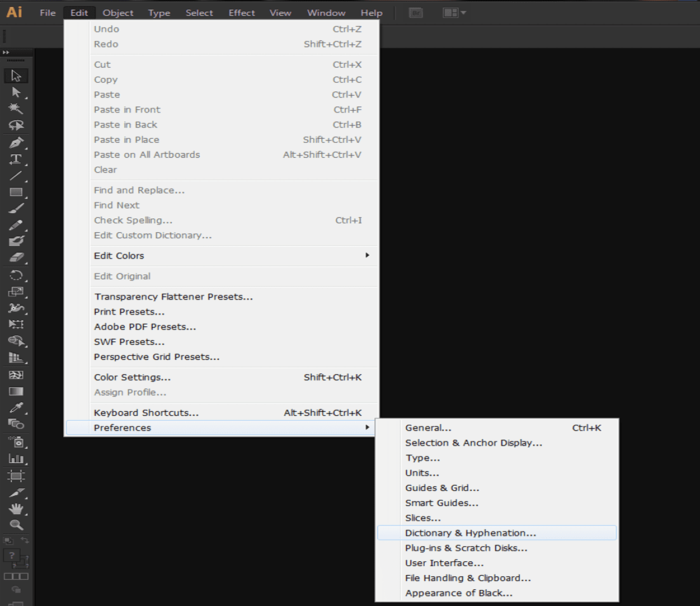Open the Type menu
Image resolution: width=700 pixels, height=606 pixels.
coord(159,12)
